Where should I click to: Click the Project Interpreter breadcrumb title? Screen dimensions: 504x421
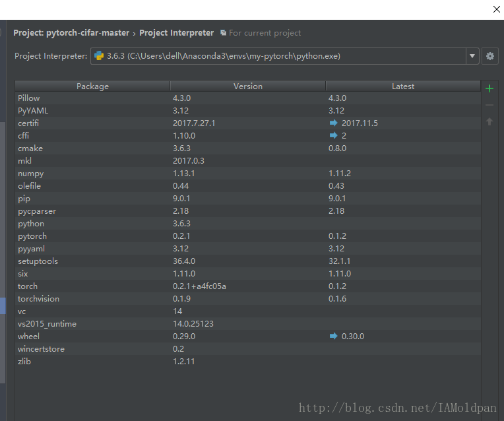click(176, 33)
